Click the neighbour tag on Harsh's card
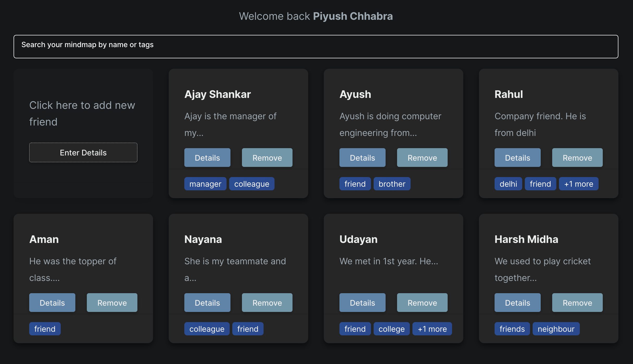 coord(556,329)
